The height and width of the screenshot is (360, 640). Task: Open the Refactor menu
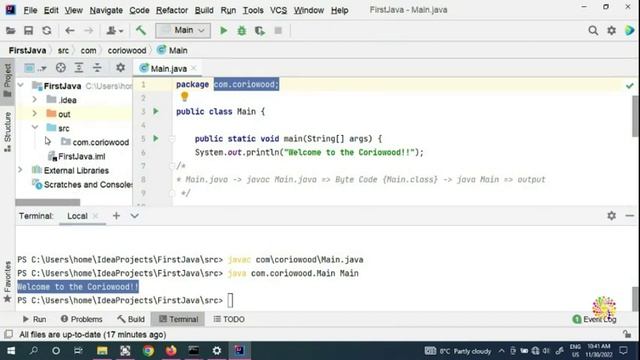coord(172,10)
